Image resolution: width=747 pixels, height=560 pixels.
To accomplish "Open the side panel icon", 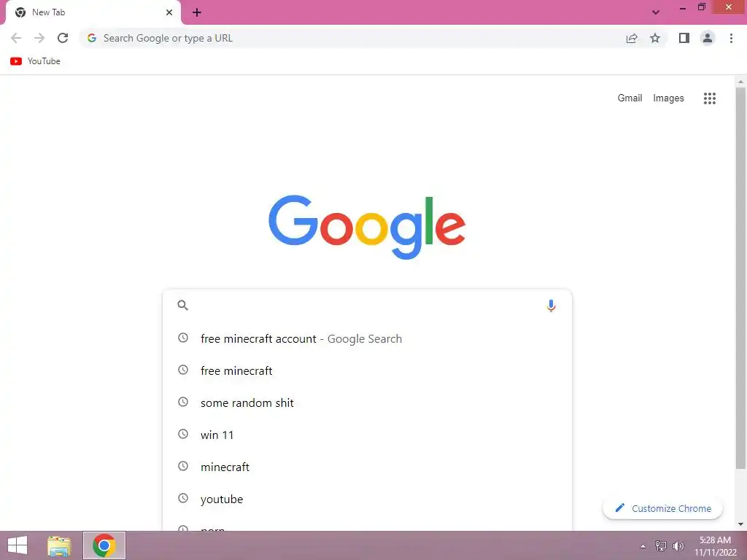I will (684, 38).
